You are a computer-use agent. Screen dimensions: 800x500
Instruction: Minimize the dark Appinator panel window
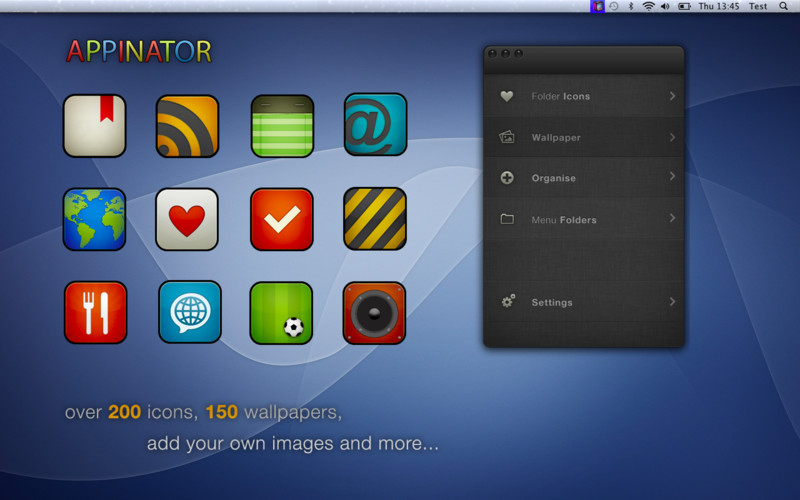(x=505, y=54)
